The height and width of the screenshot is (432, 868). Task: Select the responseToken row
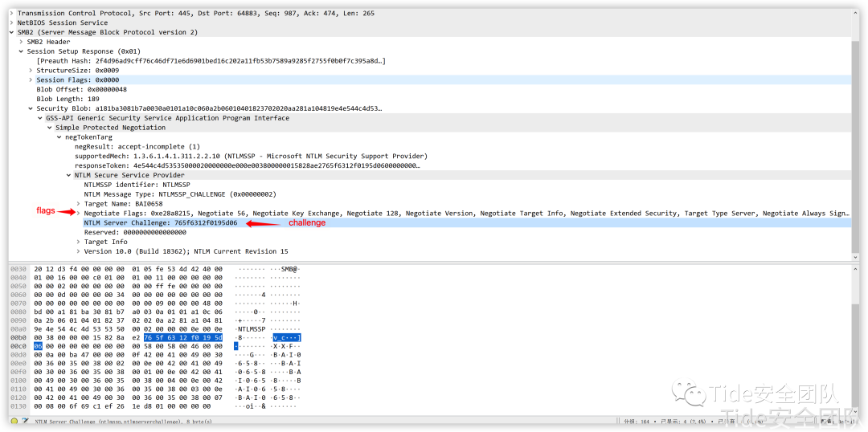click(x=247, y=165)
